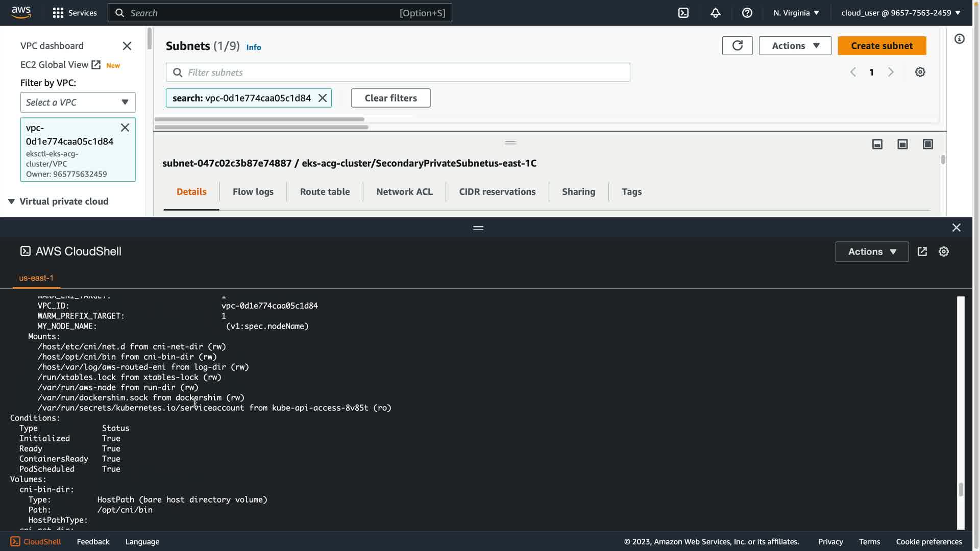Image resolution: width=980 pixels, height=551 pixels.
Task: Open the help question mark menu
Action: [x=747, y=13]
